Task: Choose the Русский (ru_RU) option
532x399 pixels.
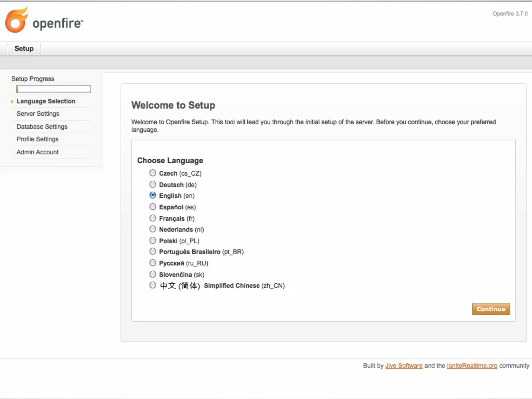Action: pyautogui.click(x=153, y=263)
